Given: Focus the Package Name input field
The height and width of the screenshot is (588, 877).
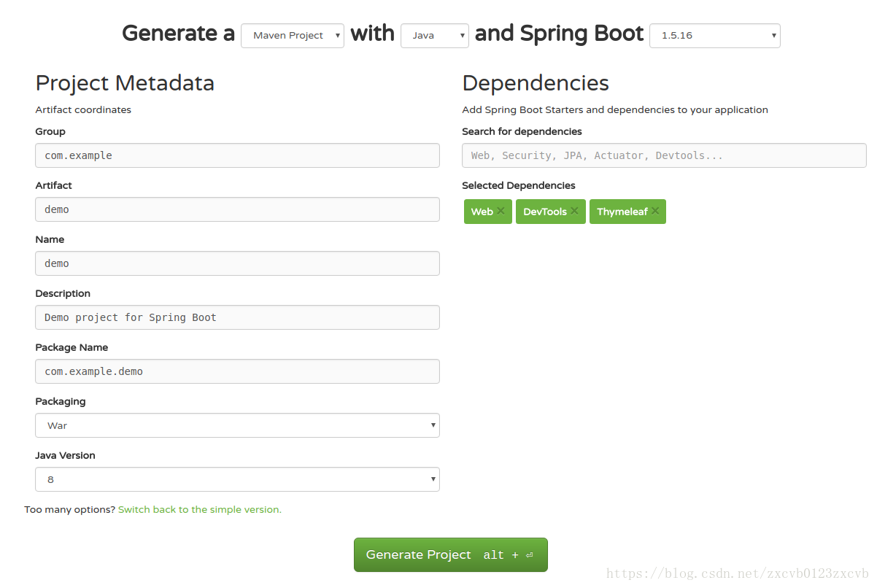Looking at the screenshot, I should click(237, 371).
